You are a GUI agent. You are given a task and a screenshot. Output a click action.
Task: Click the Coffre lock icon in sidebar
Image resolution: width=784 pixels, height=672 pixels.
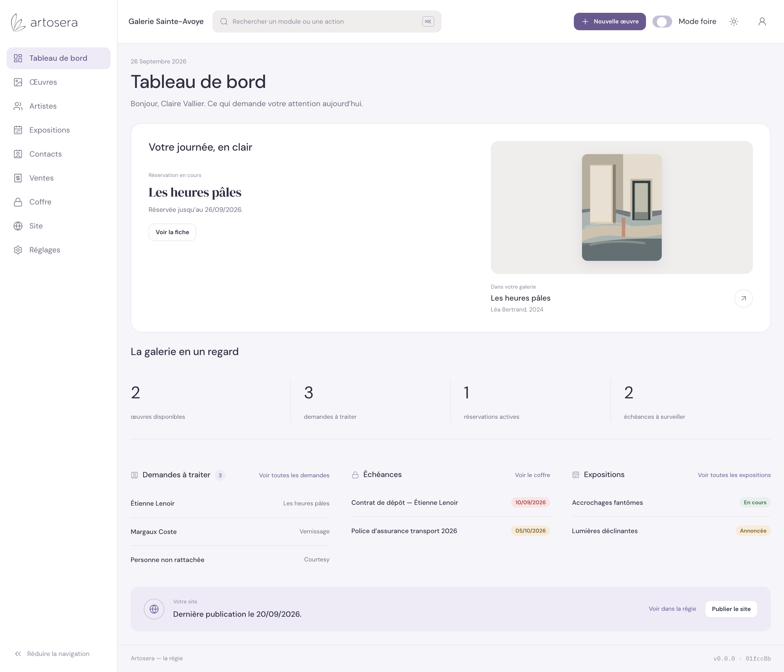pos(18,202)
